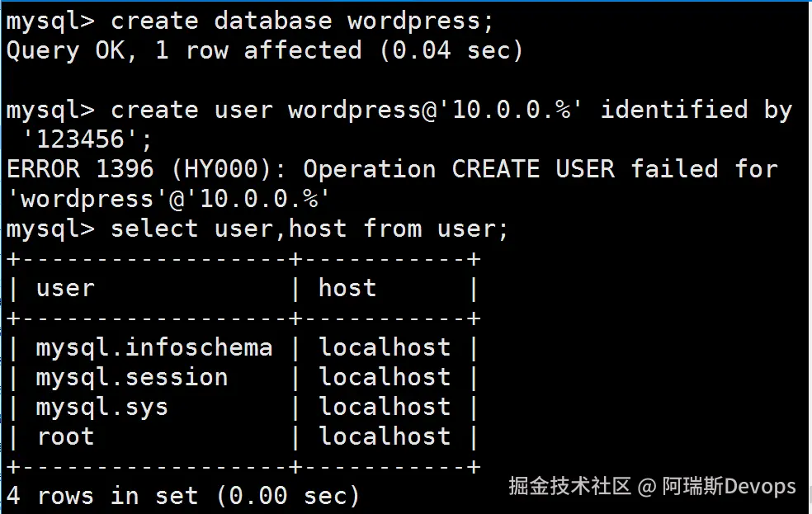Image resolution: width=812 pixels, height=514 pixels.
Task: Click the 'mysql.infoschema' user entry
Action: pyautogui.click(x=153, y=348)
